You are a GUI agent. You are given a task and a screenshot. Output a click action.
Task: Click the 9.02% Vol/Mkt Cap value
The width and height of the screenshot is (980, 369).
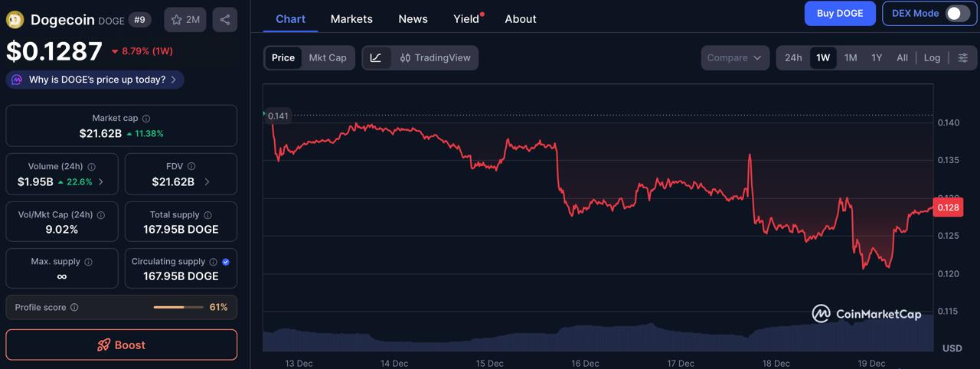(62, 230)
